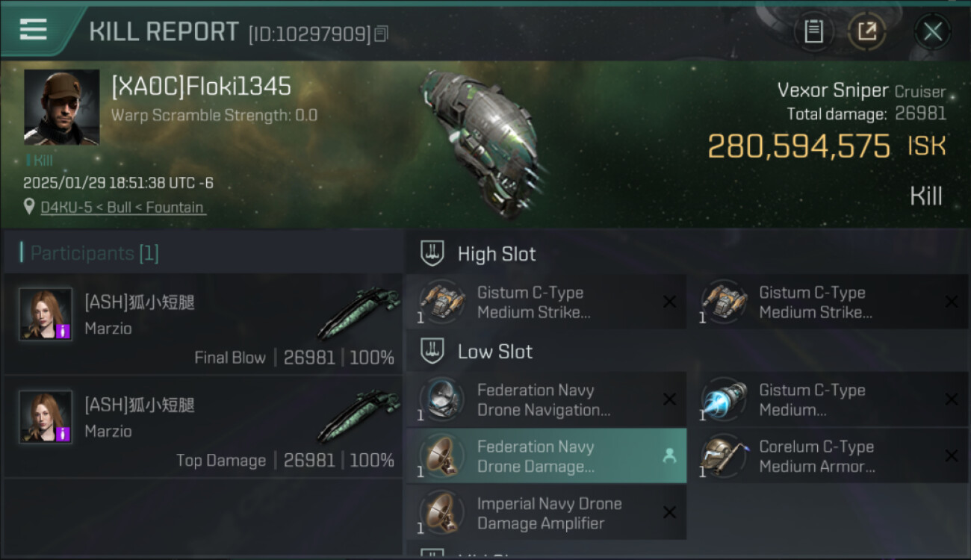Open Floki1345's pilot portrait

[61, 107]
